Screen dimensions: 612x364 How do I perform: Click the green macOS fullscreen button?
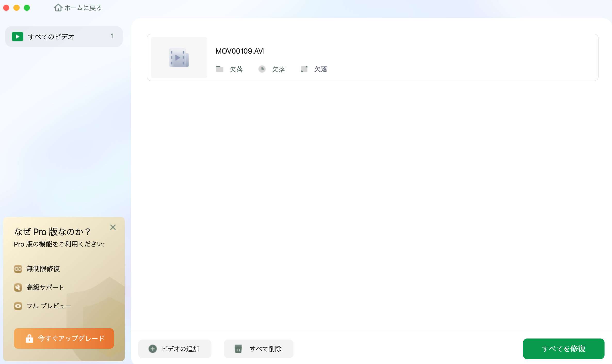pyautogui.click(x=27, y=8)
